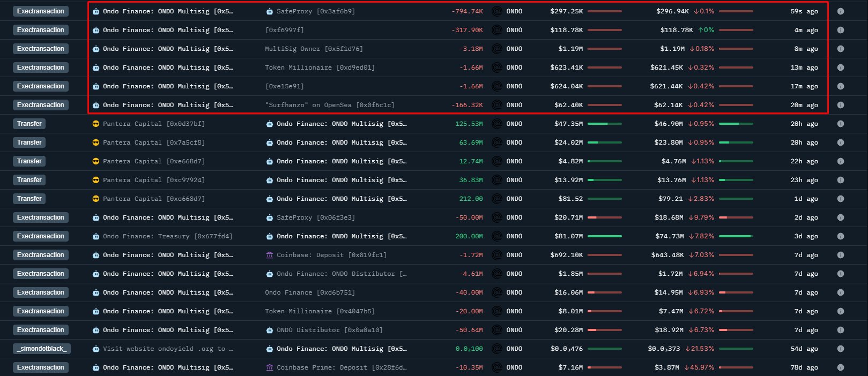Click the Transfer tag on the 125.53M row
Viewport: 868px width, 376px height.
pyautogui.click(x=29, y=124)
